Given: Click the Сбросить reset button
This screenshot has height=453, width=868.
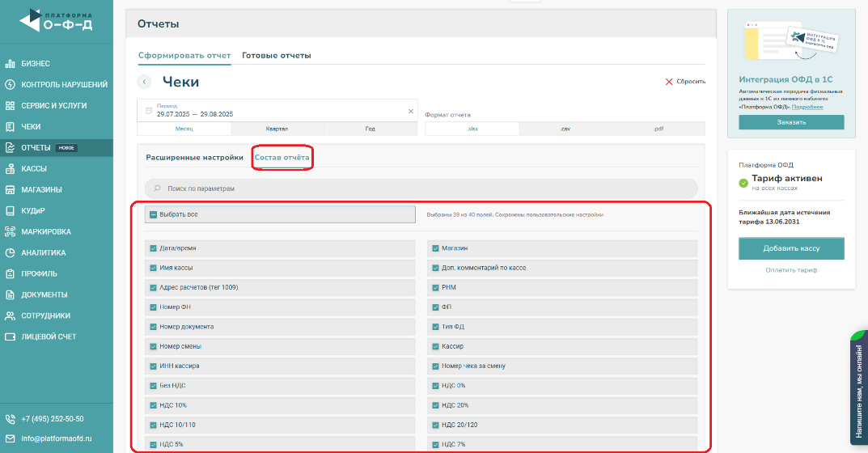Looking at the screenshot, I should coord(685,82).
